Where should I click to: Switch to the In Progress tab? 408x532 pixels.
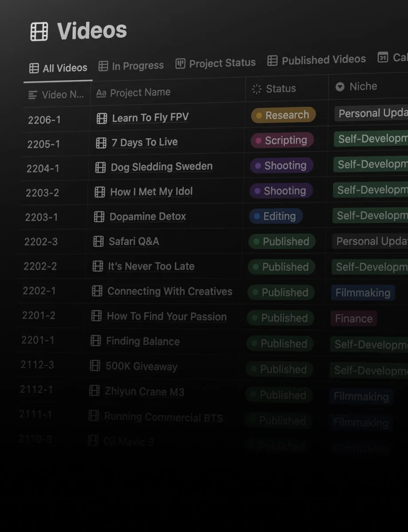coord(131,66)
